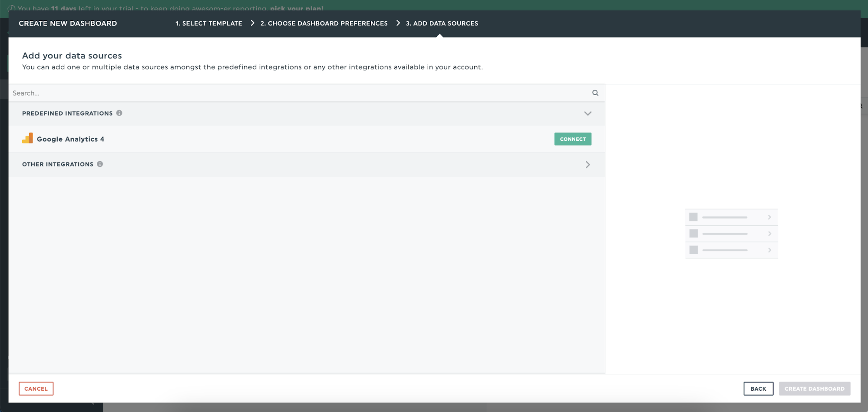This screenshot has width=868, height=412.
Task: Click the Create Dashboard button
Action: [814, 389]
